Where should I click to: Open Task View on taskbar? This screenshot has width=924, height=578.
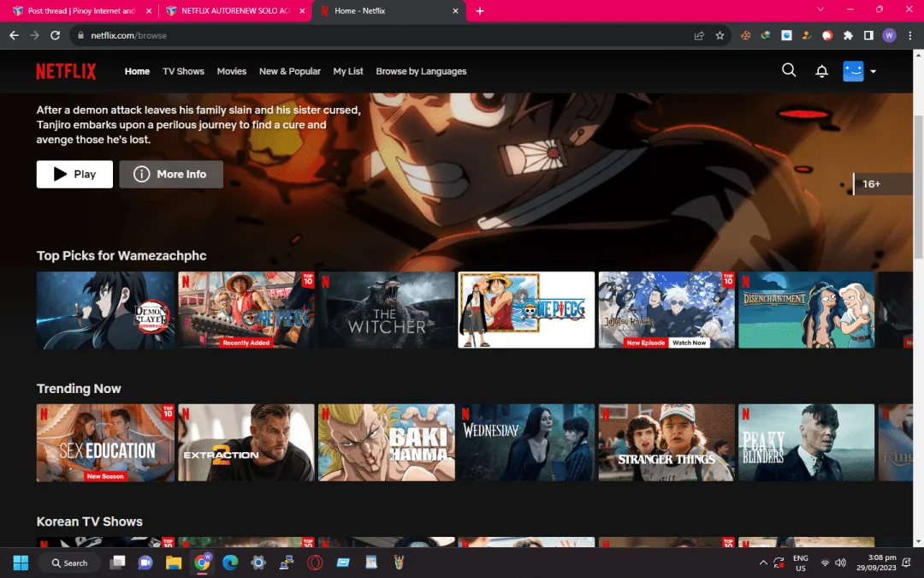tap(117, 563)
